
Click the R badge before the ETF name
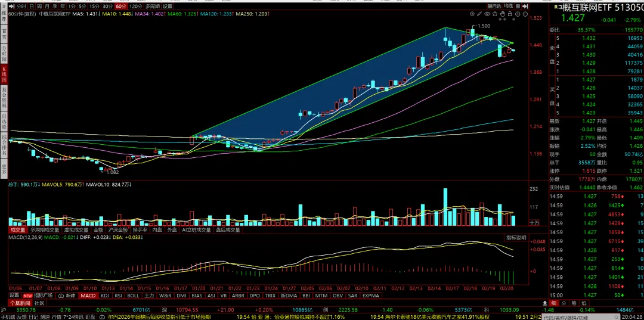[558, 7]
